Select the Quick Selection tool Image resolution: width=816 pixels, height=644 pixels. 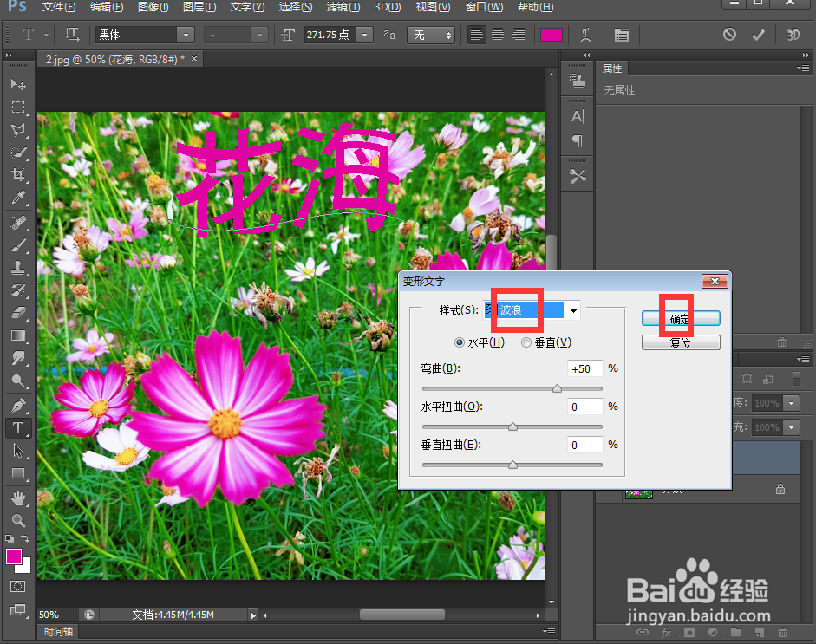18,153
